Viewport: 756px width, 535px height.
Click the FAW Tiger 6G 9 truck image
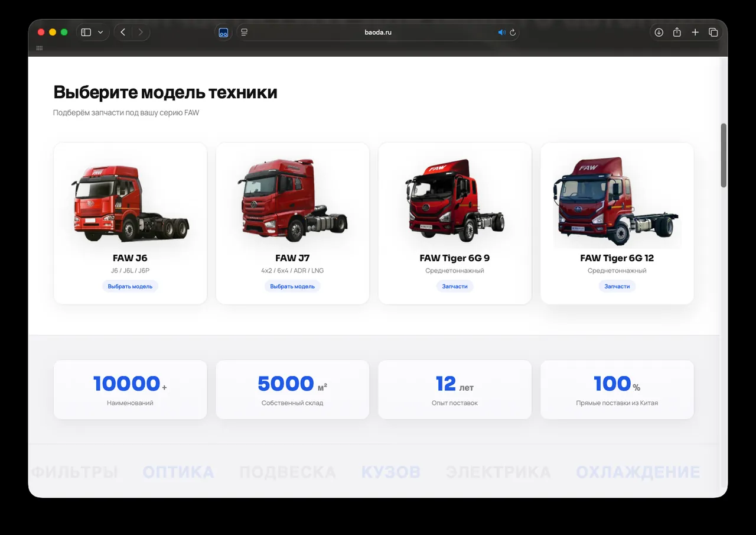[455, 200]
